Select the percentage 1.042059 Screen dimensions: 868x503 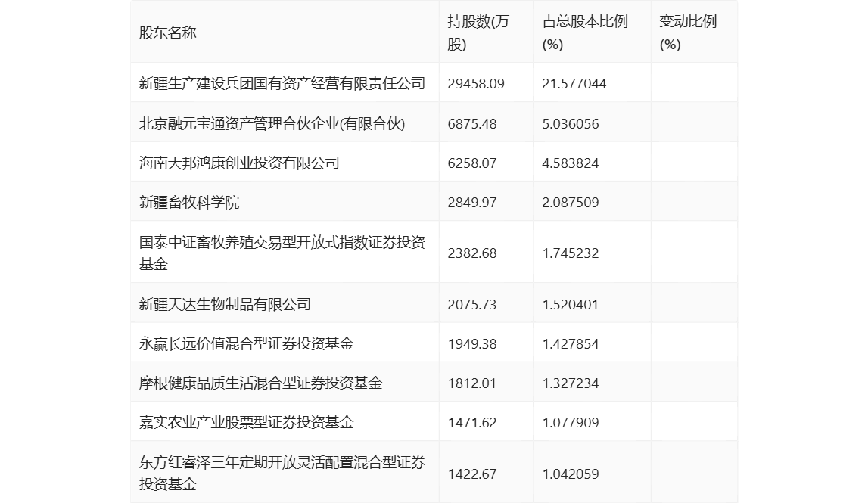click(x=570, y=474)
